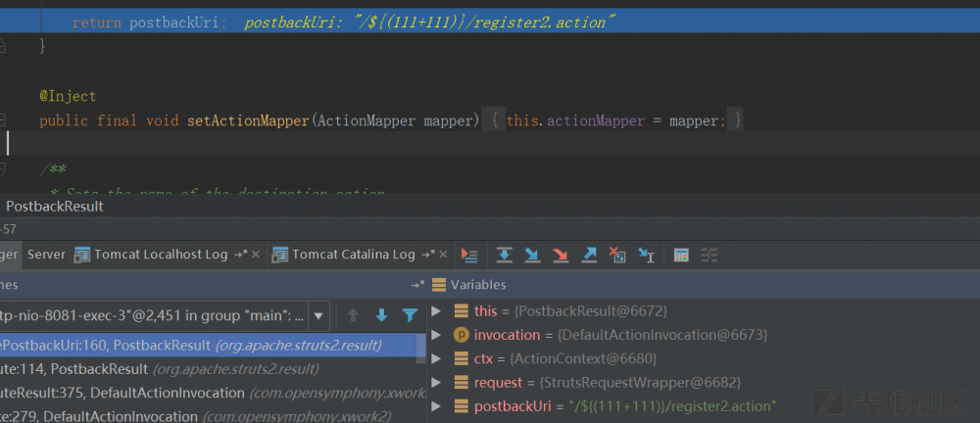Click the Show Execution Point icon
Image resolution: width=980 pixels, height=423 pixels.
click(x=469, y=255)
